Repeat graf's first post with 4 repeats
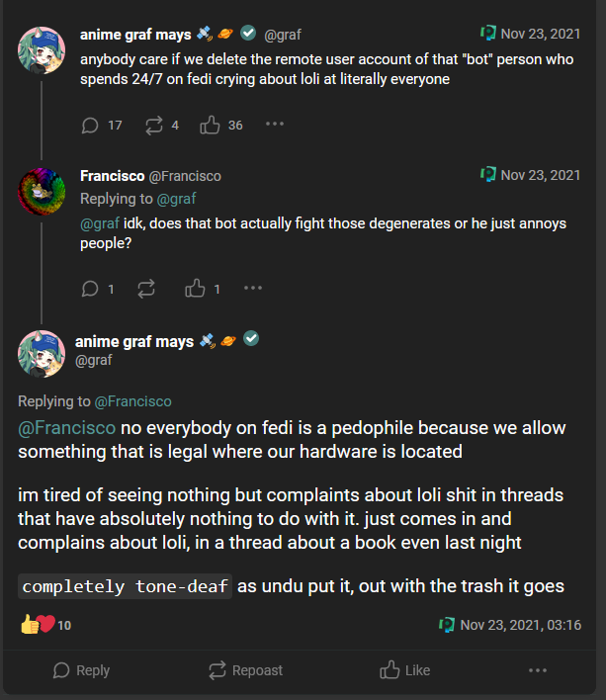606x700 pixels. coord(153,126)
